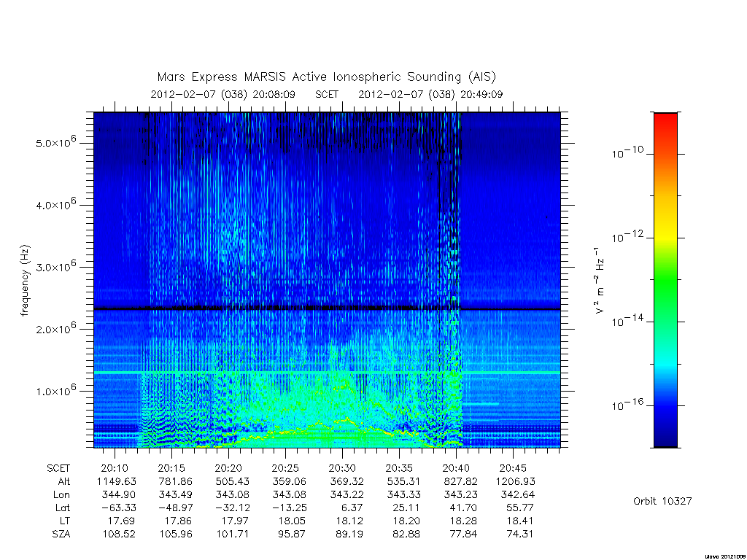Click the y-axis tick label 5.0×10^6

tap(55, 142)
